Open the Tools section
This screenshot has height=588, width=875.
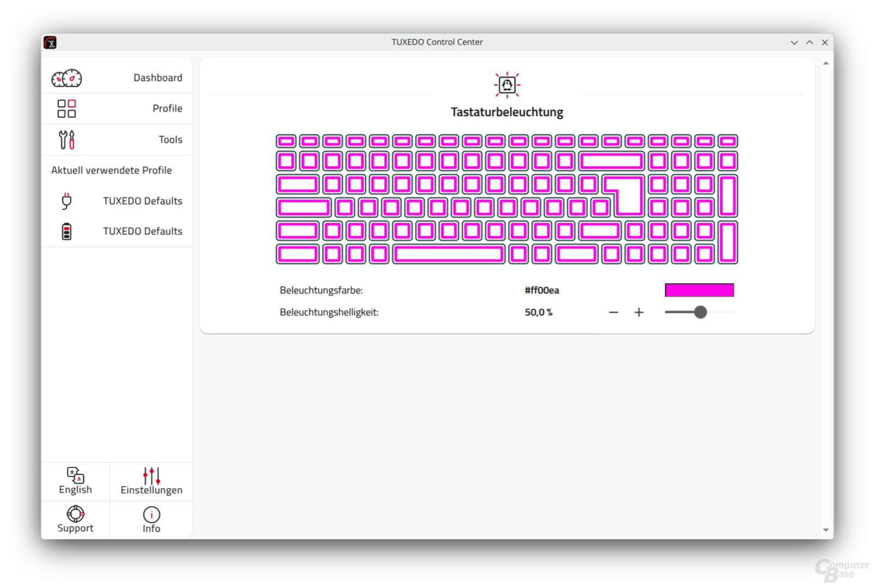coord(117,139)
